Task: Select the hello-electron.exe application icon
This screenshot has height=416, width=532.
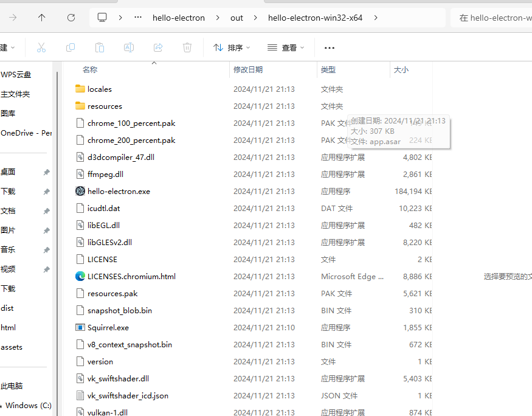Action: coord(80,191)
